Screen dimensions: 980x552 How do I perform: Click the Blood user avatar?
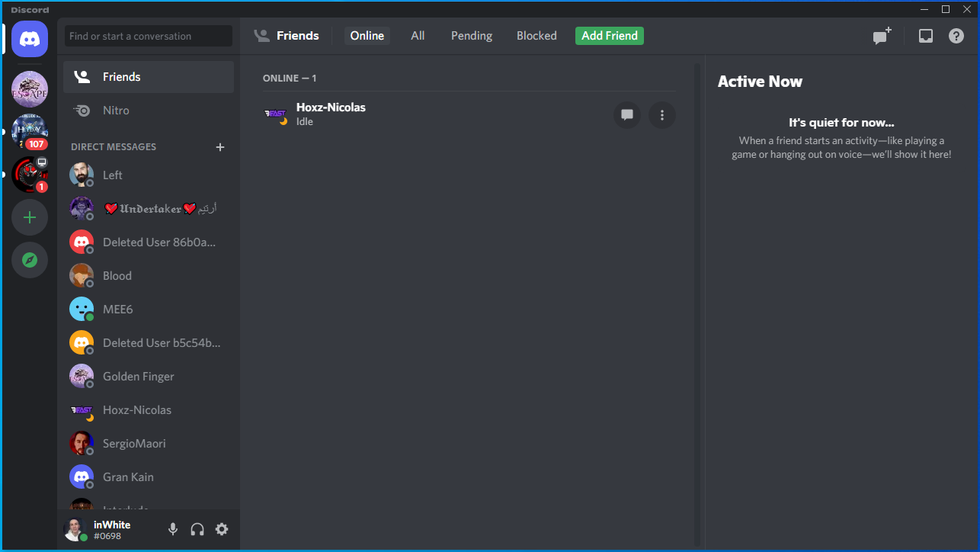(x=82, y=275)
